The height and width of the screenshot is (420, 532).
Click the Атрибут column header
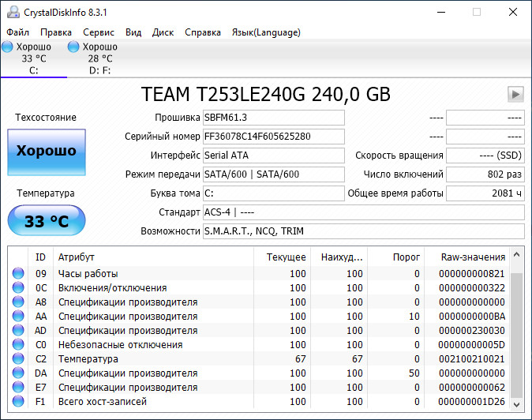[153, 257]
